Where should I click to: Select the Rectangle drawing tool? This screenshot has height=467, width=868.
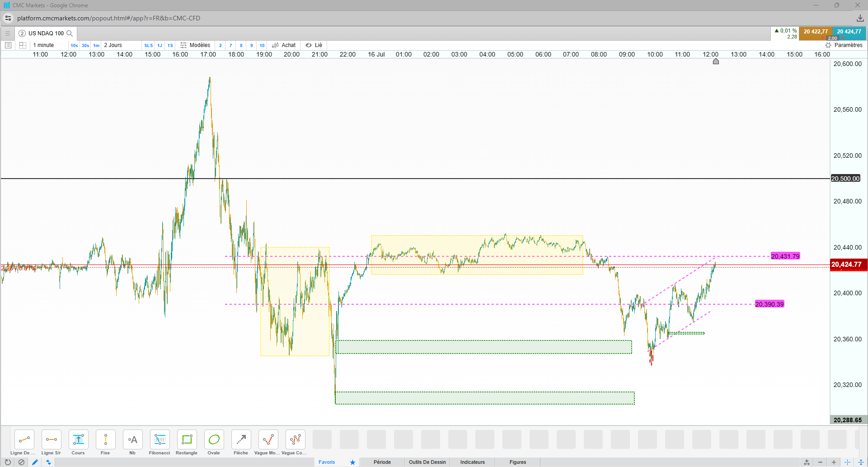(187, 443)
